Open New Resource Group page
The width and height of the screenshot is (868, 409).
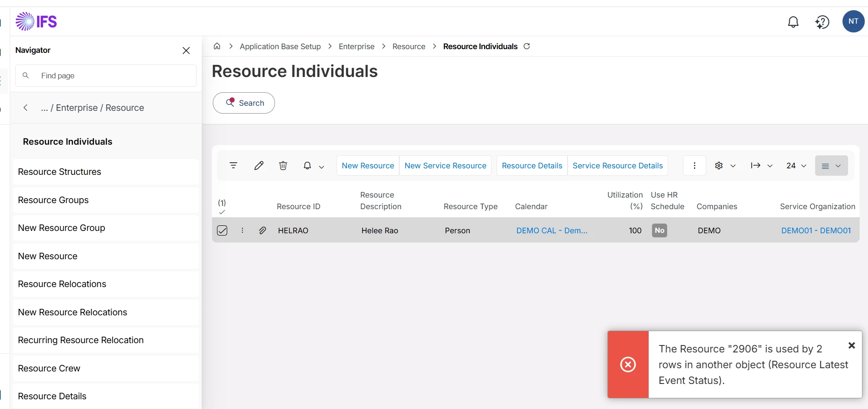(x=106, y=228)
